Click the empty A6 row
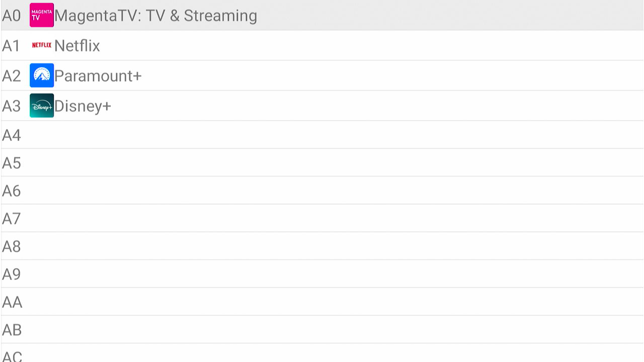The height and width of the screenshot is (362, 644). click(322, 191)
